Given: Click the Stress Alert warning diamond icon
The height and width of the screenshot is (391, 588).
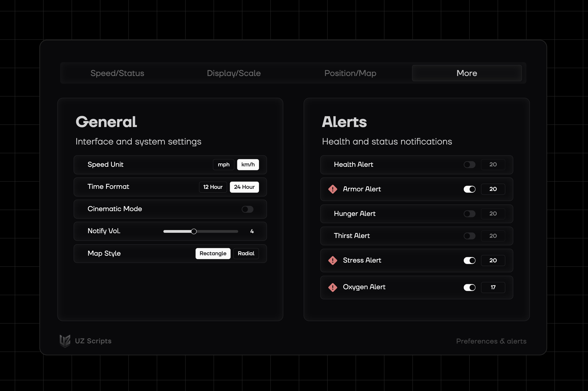Looking at the screenshot, I should click(x=332, y=260).
